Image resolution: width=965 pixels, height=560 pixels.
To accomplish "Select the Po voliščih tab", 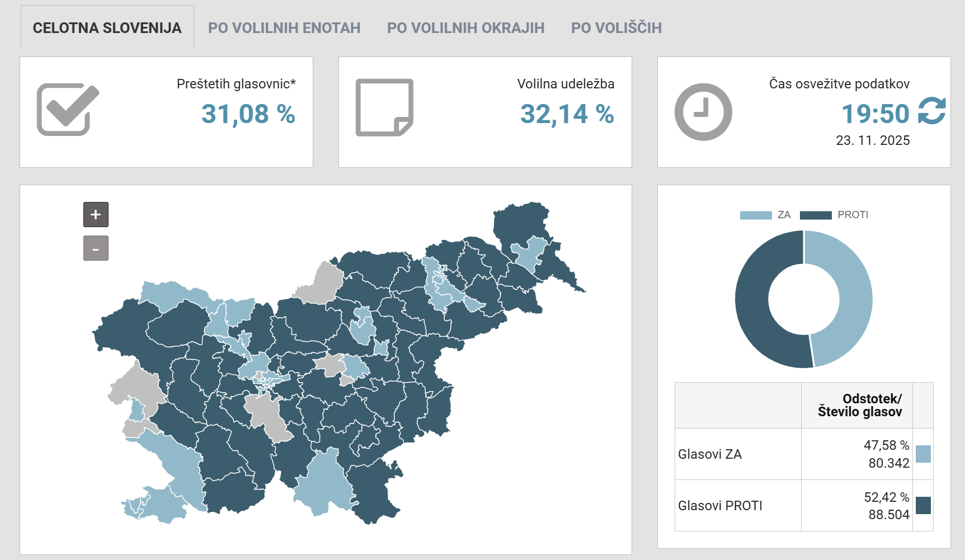I will 616,28.
